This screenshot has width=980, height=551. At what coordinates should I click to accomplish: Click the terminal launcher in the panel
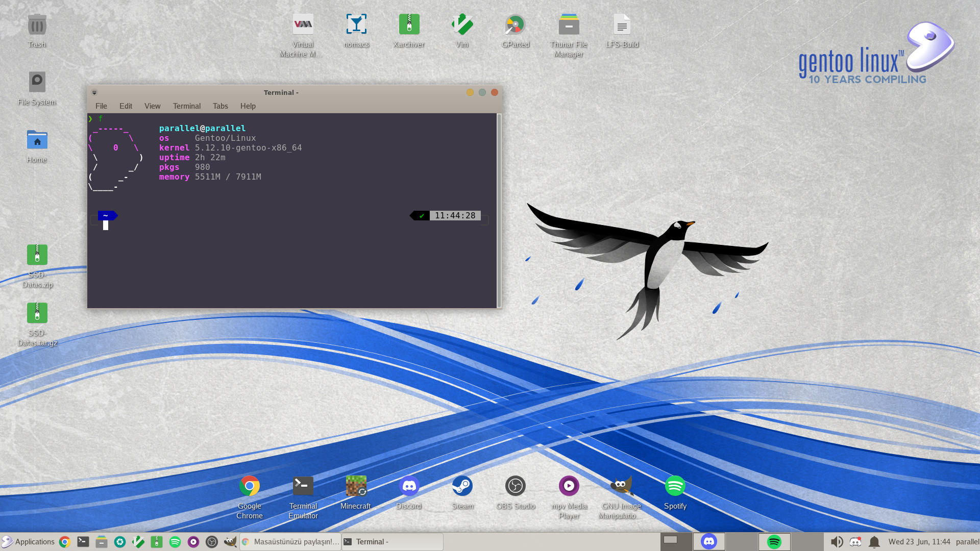83,542
